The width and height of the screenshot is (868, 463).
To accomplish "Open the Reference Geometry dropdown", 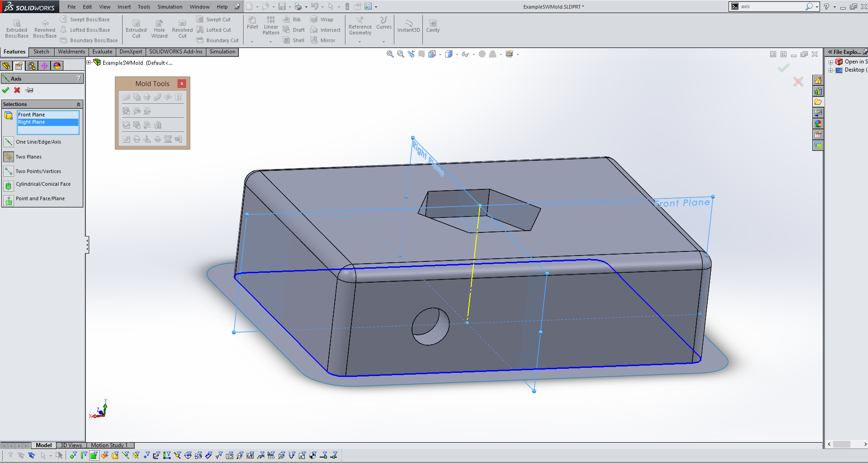I will click(x=360, y=42).
